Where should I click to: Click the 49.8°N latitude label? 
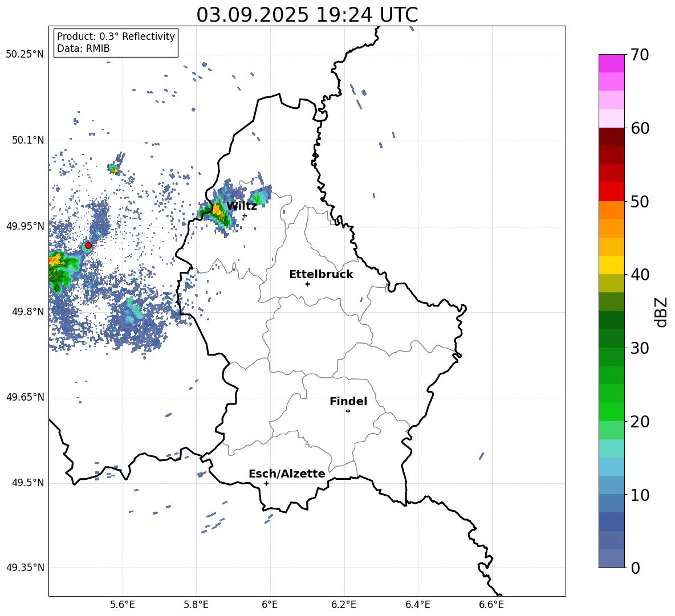pyautogui.click(x=27, y=312)
